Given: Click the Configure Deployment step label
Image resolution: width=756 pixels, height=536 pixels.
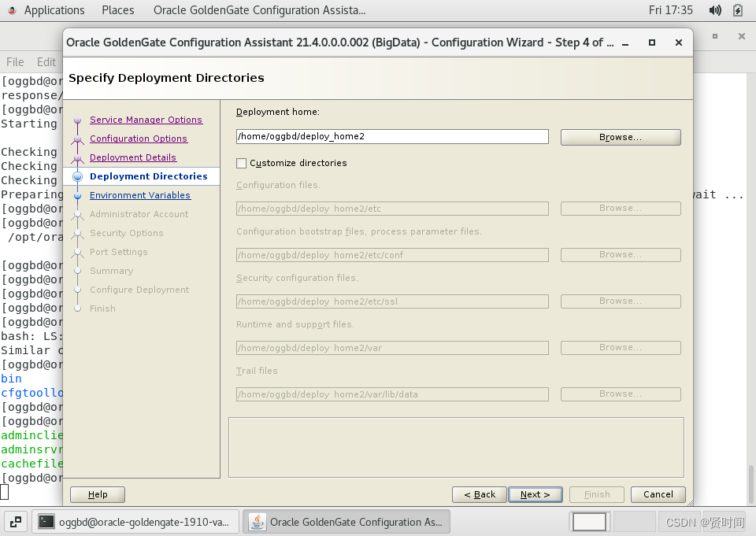Looking at the screenshot, I should [x=139, y=290].
